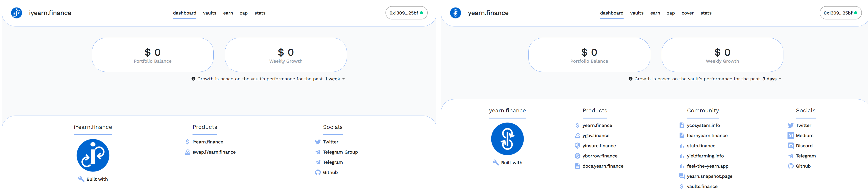This screenshot has width=868, height=192.
Task: Click the Discord icon under Socials
Action: click(790, 146)
